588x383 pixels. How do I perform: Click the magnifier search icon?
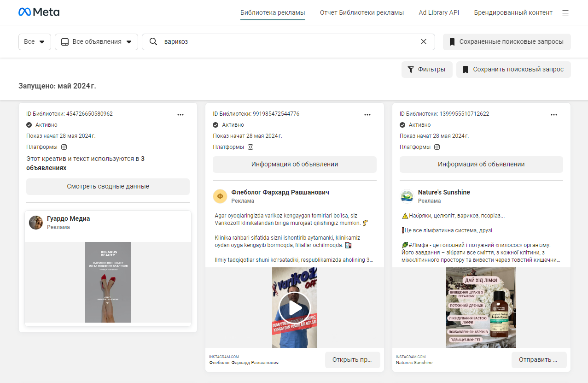pos(153,41)
